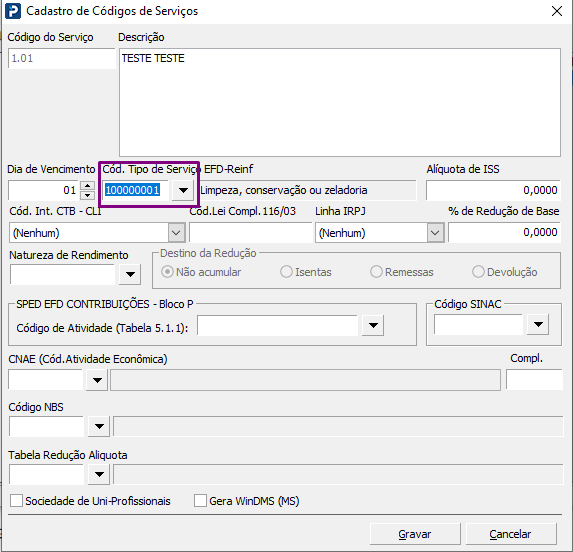Screen dimensions: 573x552
Task: Expand the Linha IRPJ combo box
Action: point(435,233)
